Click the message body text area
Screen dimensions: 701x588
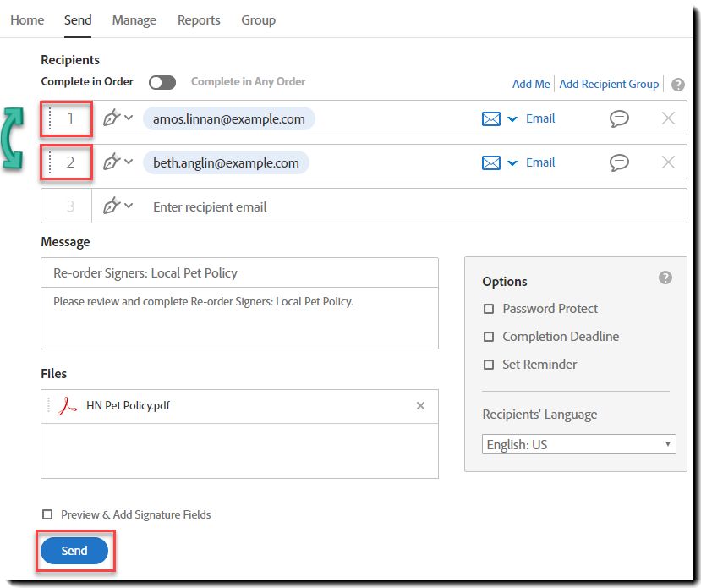pyautogui.click(x=239, y=318)
